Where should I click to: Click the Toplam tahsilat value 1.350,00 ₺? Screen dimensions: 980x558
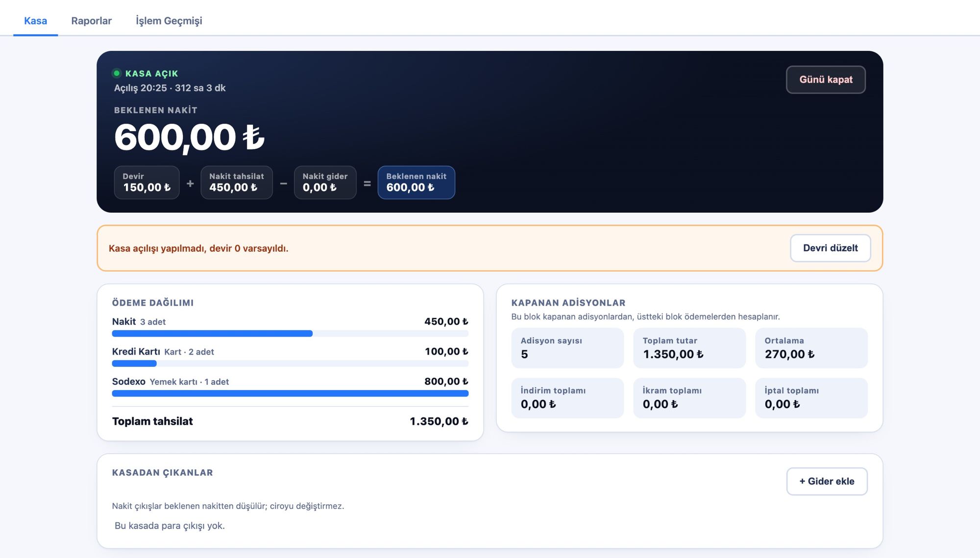439,421
